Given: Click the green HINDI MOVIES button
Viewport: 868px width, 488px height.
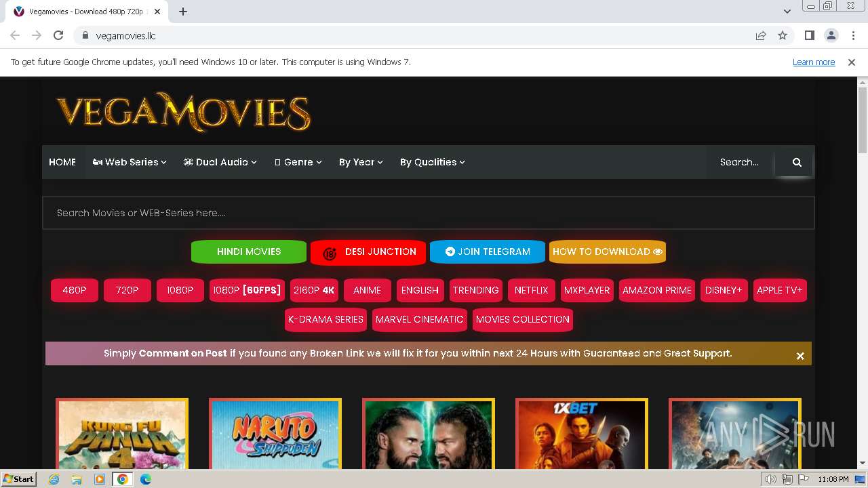Looking at the screenshot, I should click(249, 251).
